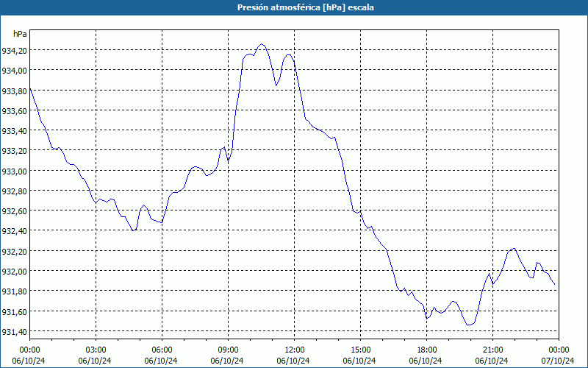Click the 00:00 06/10/24 time label
Viewport: 588px width, 368px height.
tap(29, 355)
